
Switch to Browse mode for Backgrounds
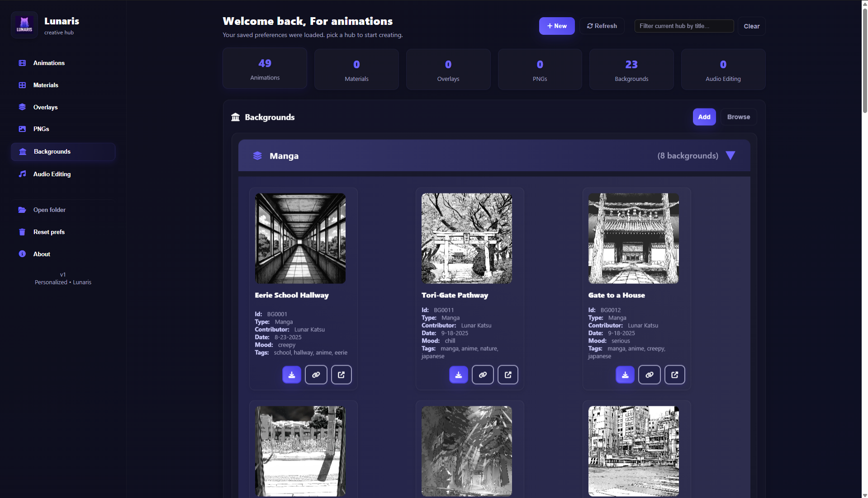tap(738, 117)
